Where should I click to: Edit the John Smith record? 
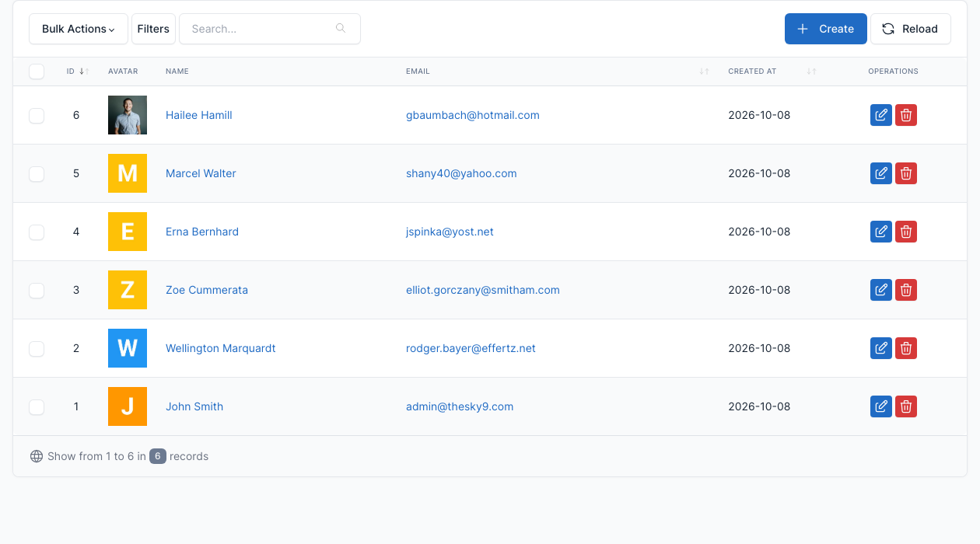[881, 406]
